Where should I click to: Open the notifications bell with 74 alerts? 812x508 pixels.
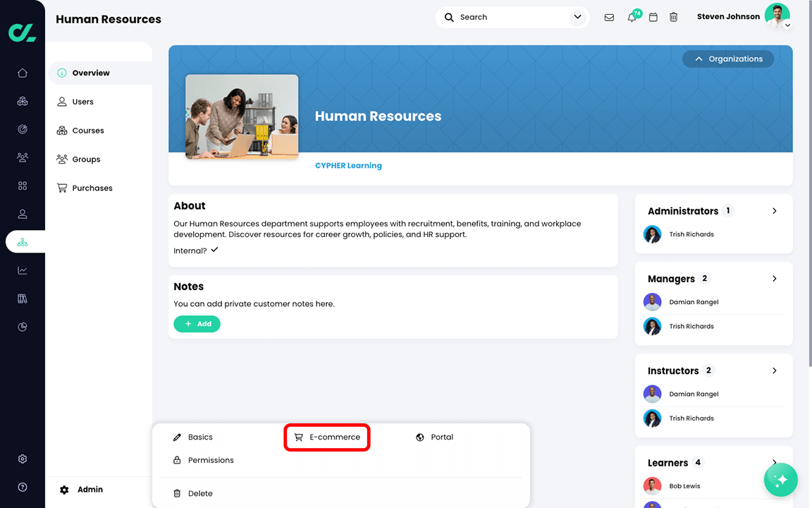click(x=632, y=17)
